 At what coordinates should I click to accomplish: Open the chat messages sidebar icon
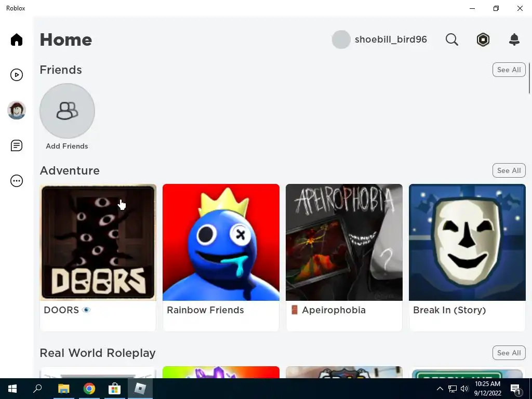[16, 145]
